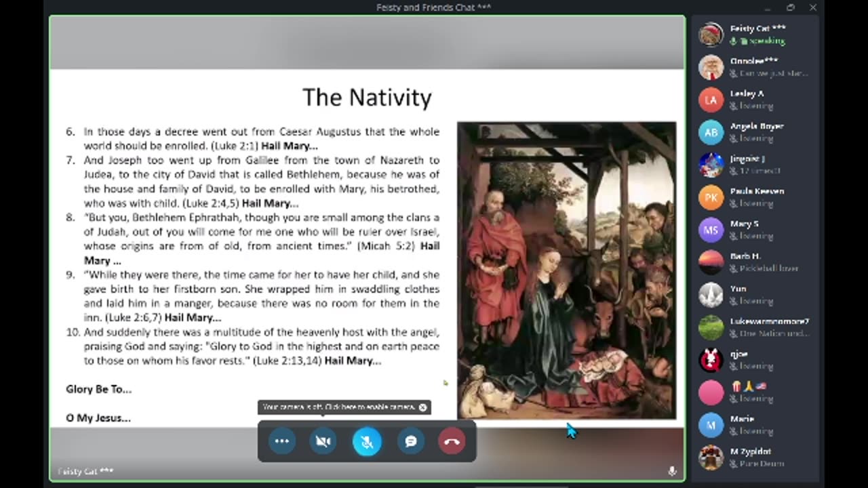Select participant name 'Marie'
Screen dimensions: 868x488
coord(742,419)
